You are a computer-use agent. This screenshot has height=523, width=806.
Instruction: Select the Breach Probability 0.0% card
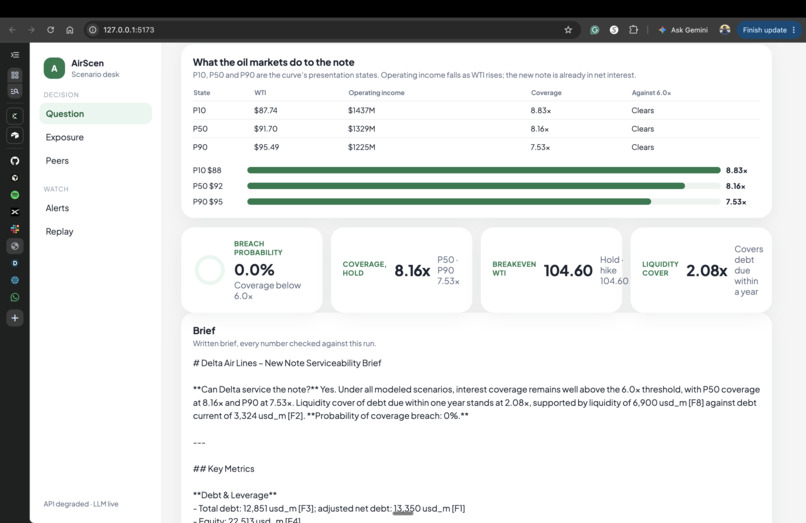[x=252, y=270]
